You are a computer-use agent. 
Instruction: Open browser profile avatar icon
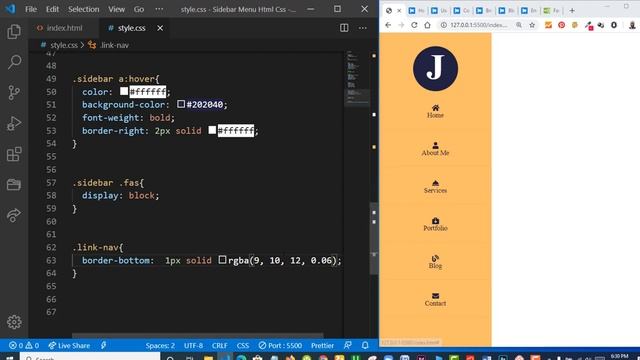[x=632, y=25]
